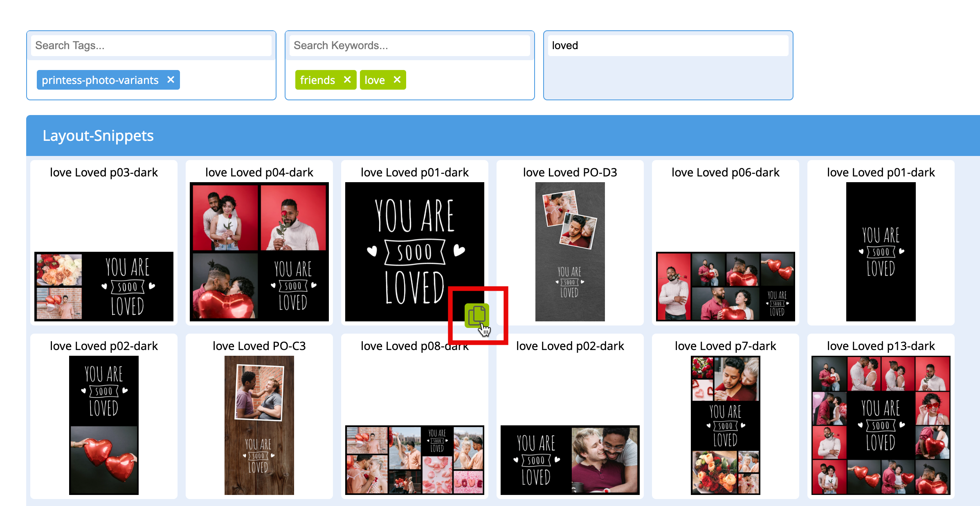980x506 pixels.
Task: Select the rightmost love Loved p01-dark preview image
Action: (880, 252)
